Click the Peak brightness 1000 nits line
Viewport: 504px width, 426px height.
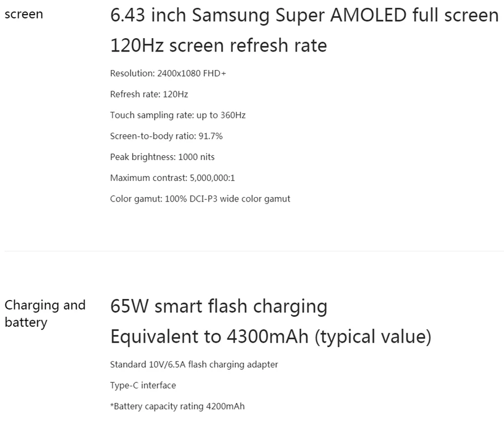pyautogui.click(x=162, y=157)
